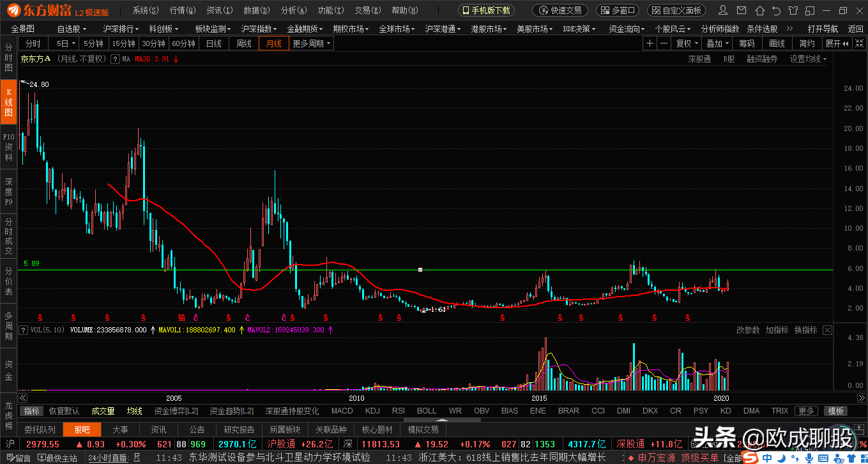Switch to 60分钟 period
The width and height of the screenshot is (868, 464).
click(x=183, y=43)
